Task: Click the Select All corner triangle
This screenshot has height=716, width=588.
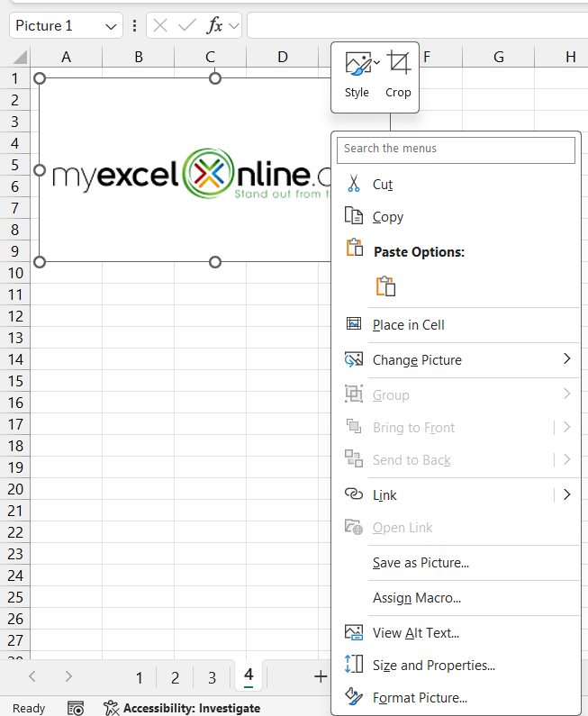Action: pyautogui.click(x=20, y=57)
